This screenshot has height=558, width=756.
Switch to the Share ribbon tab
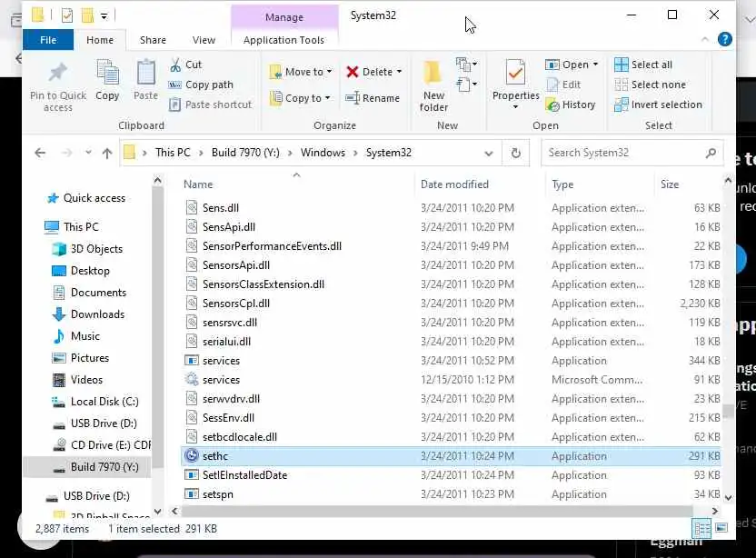click(x=153, y=40)
